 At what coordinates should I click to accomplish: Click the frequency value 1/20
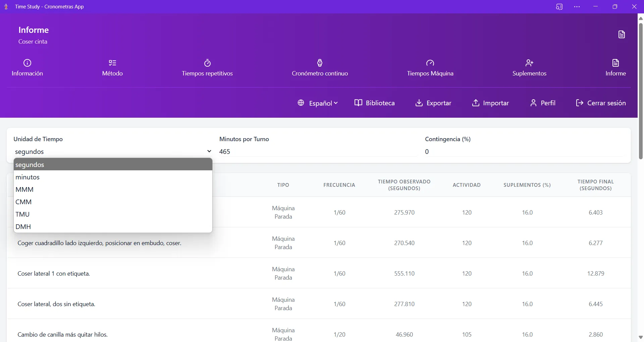coord(339,335)
